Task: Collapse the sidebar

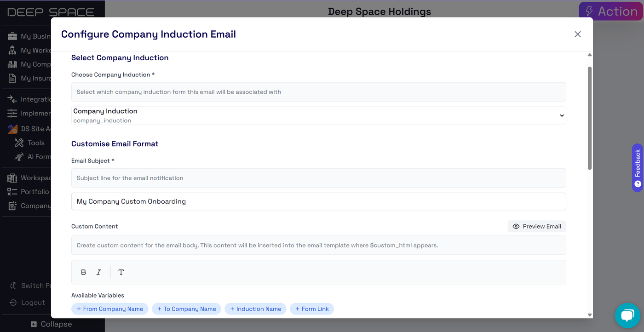Action: (52, 324)
